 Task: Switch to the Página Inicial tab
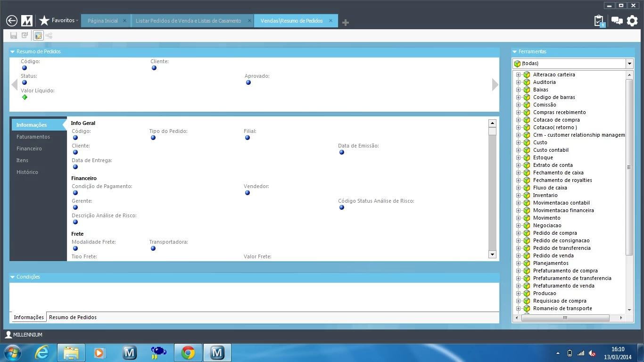click(x=103, y=21)
